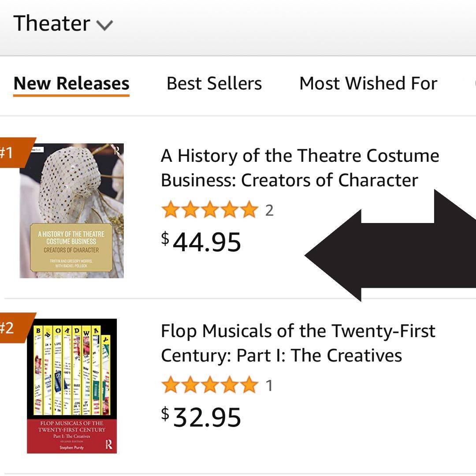Click the star rating for Flop Musicals
The height and width of the screenshot is (476, 476).
[209, 385]
